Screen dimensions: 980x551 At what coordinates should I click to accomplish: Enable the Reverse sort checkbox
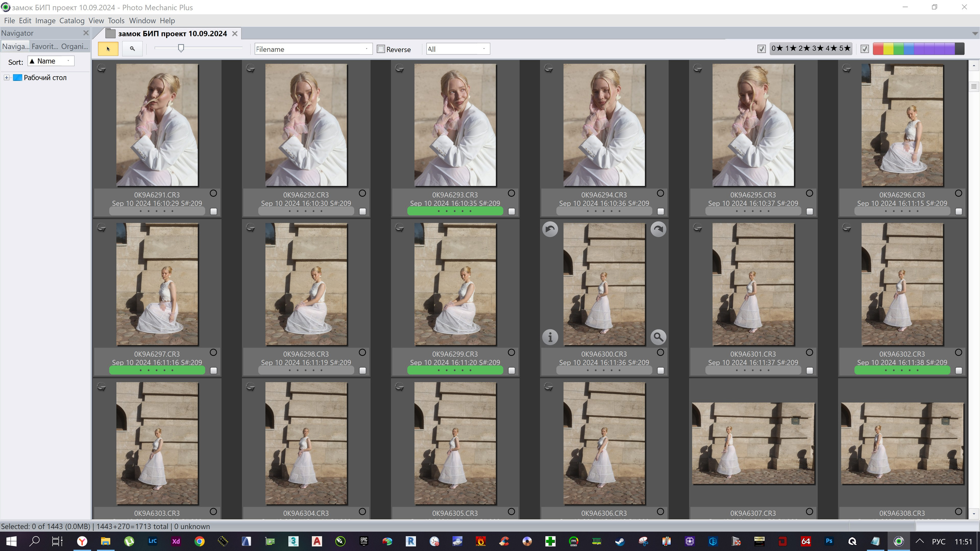(x=381, y=49)
